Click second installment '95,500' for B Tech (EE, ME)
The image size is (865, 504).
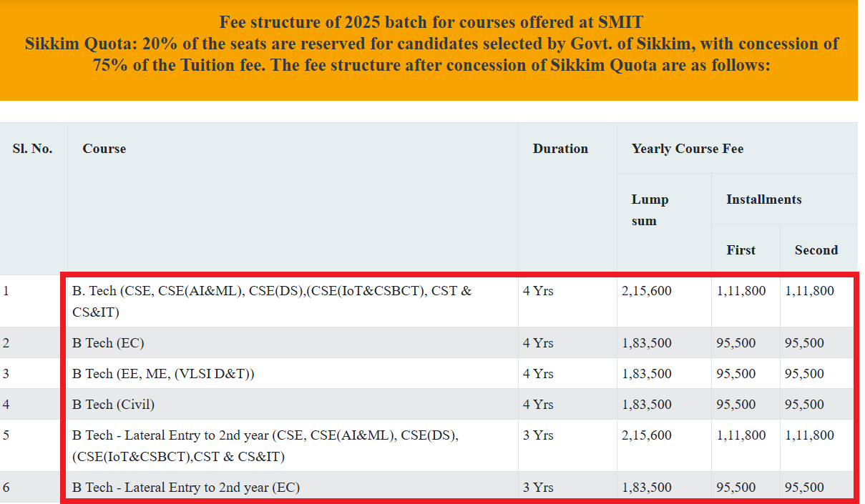(x=805, y=374)
